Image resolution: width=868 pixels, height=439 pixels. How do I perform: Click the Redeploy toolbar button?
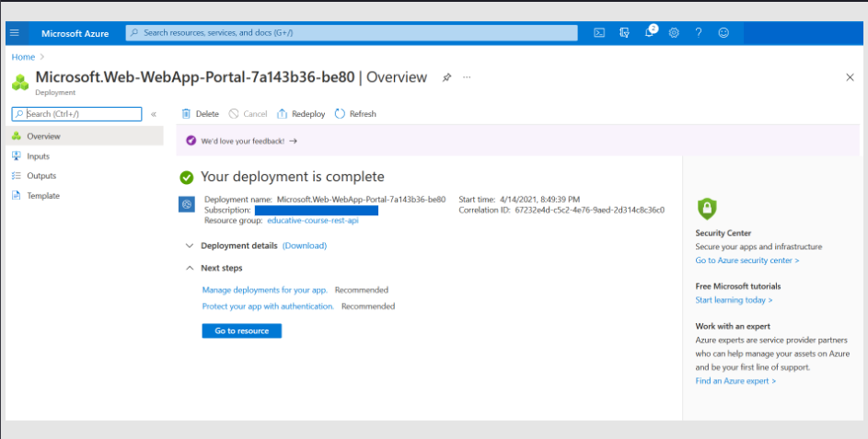pos(301,114)
